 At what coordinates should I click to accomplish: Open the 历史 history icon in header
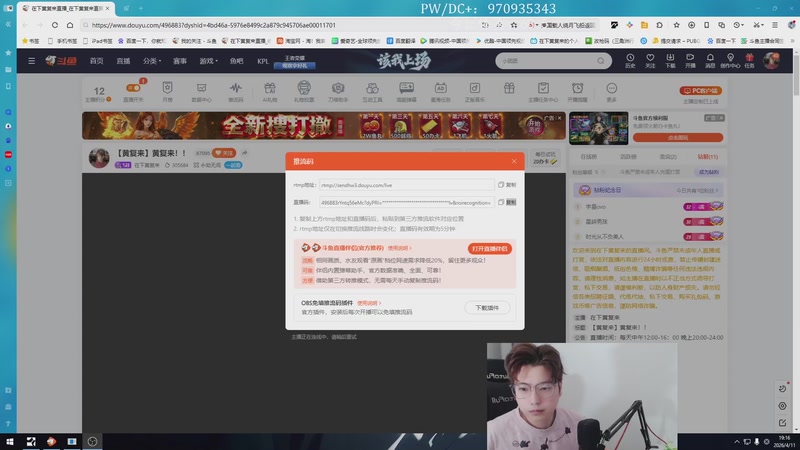630,61
